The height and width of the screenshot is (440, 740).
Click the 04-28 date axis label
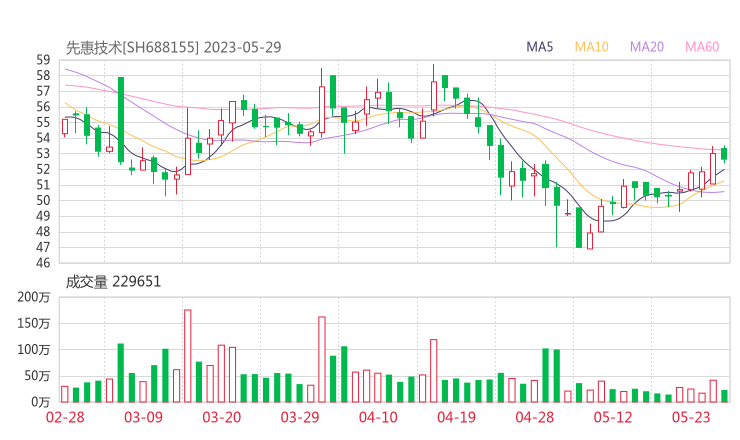[535, 417]
